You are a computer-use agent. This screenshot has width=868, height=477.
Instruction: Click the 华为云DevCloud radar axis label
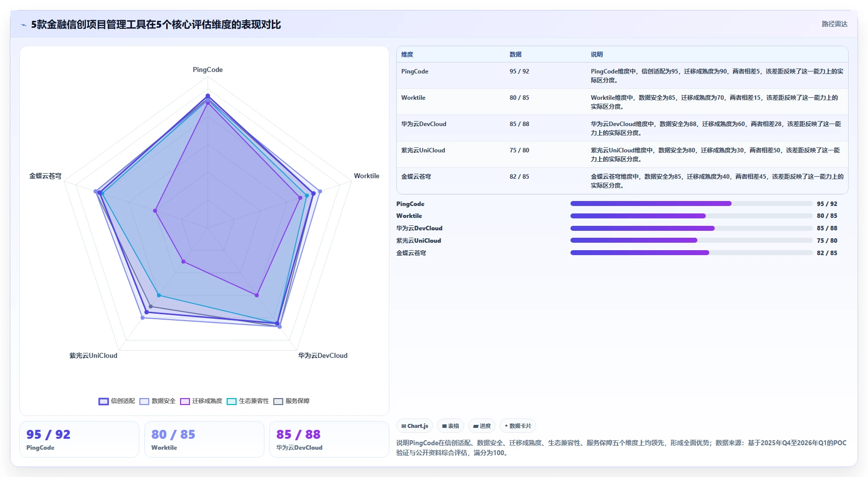click(323, 355)
